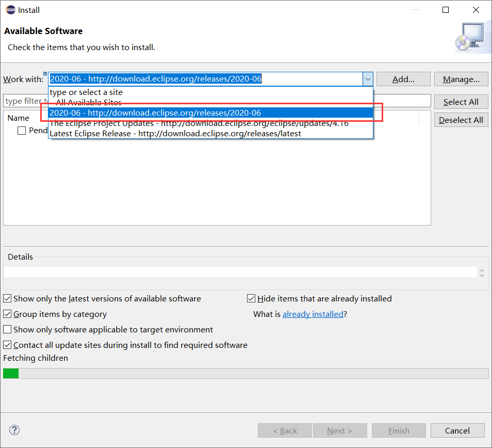Click the Add... button

click(403, 79)
